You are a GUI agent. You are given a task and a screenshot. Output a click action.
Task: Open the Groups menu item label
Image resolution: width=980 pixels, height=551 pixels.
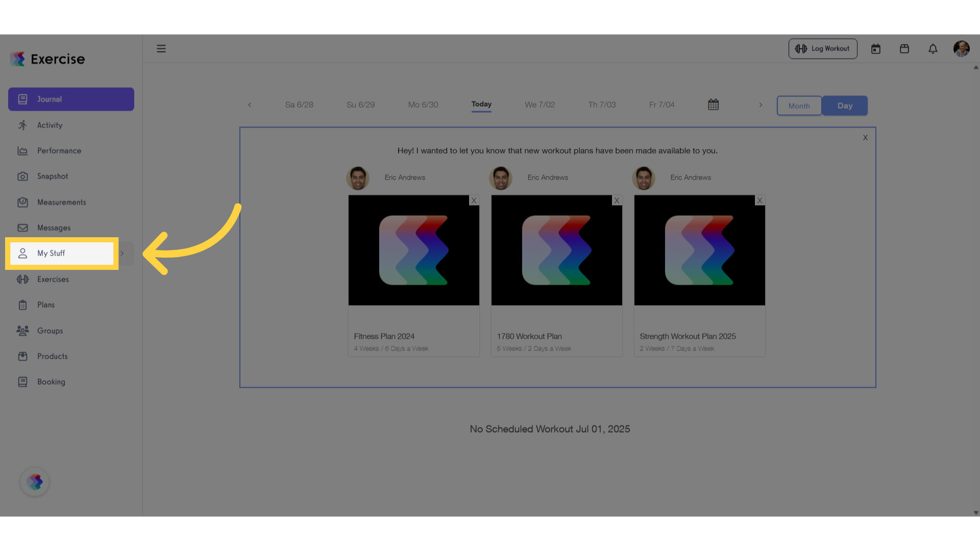pos(50,331)
